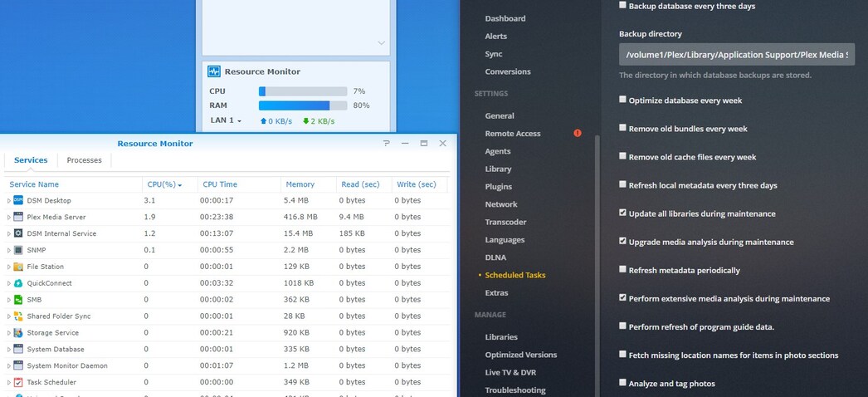
Task: Switch to the Services tab
Action: coord(31,160)
